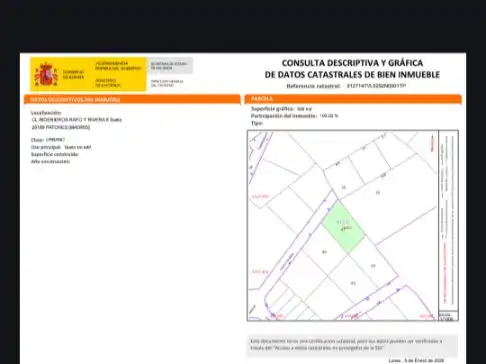Click the green highlighted parcel on the map
486x364 pixels.
343,227
